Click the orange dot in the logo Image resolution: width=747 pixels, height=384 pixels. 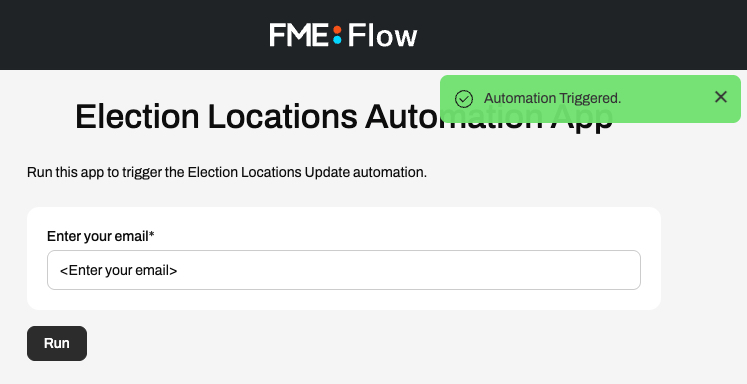337,30
